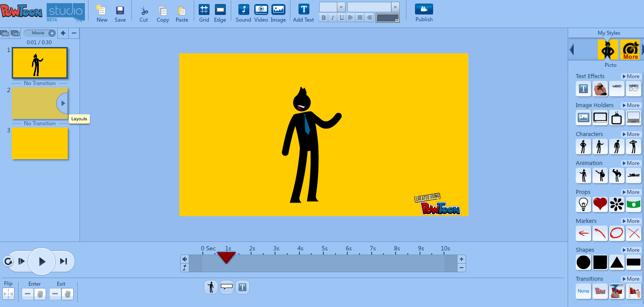Save the project with Save icon
The width and height of the screenshot is (644, 307).
pos(120,14)
